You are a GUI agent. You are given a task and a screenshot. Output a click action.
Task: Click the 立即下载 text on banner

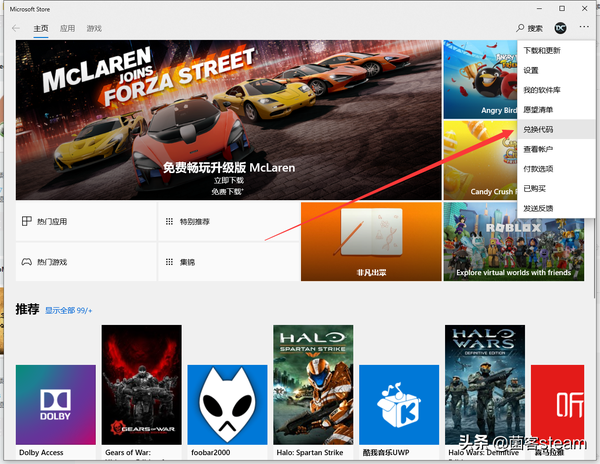(x=229, y=180)
